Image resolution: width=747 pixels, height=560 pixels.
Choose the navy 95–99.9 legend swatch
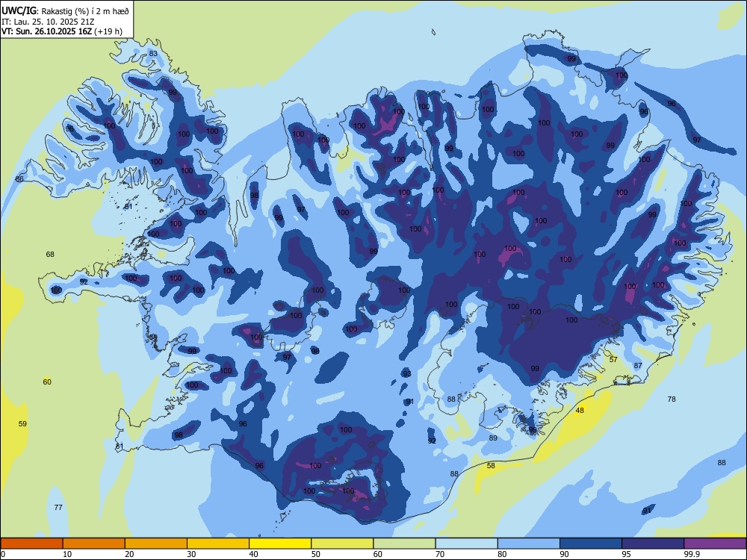pos(653,544)
